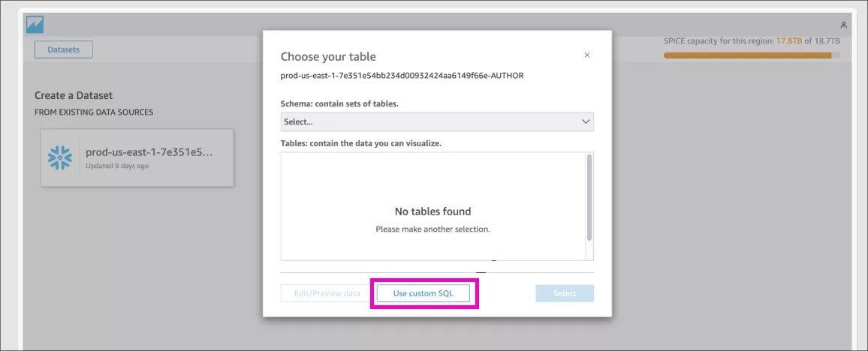Image resolution: width=868 pixels, height=351 pixels.
Task: Click Use custom SQL button
Action: (x=423, y=293)
